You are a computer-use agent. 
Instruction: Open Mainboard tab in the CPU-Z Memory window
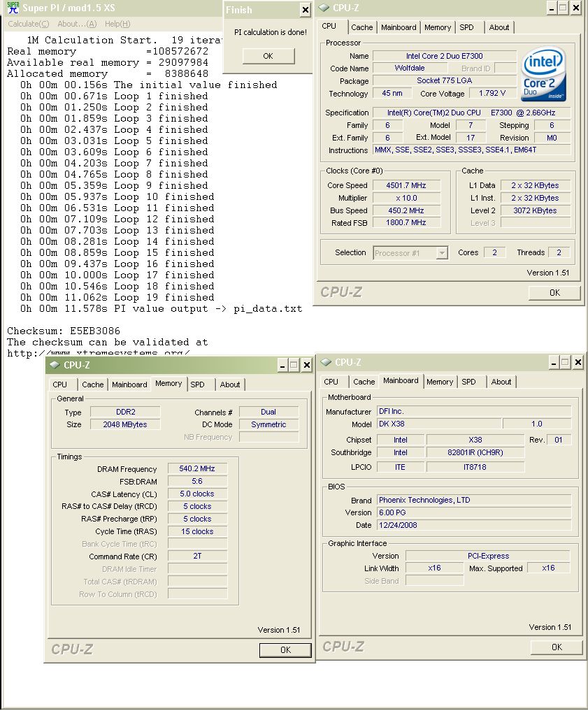pos(129,385)
